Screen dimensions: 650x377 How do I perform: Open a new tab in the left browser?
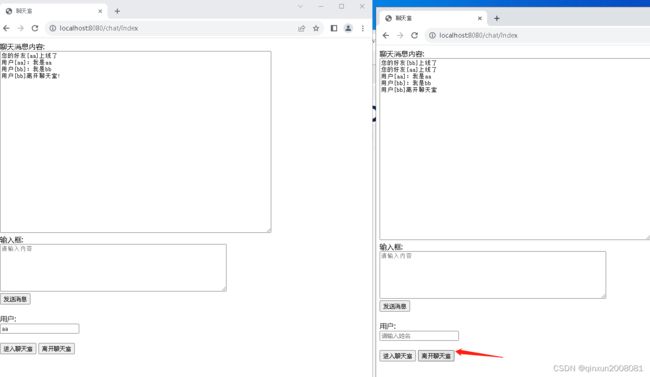point(117,11)
